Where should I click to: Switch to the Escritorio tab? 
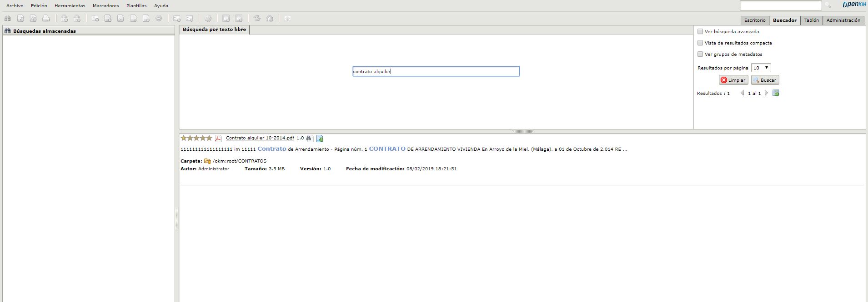click(754, 20)
